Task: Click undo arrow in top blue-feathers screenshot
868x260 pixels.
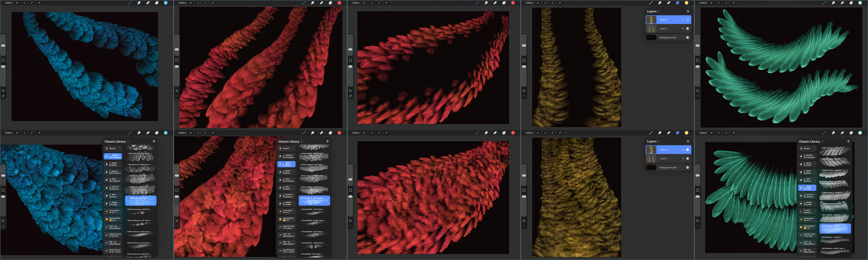Action: [3, 91]
